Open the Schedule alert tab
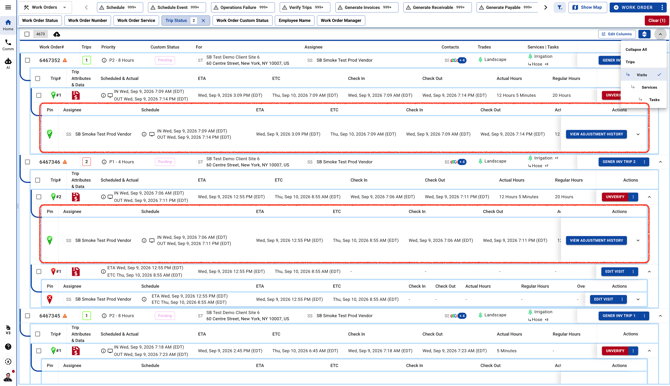The image size is (670, 386). point(120,7)
